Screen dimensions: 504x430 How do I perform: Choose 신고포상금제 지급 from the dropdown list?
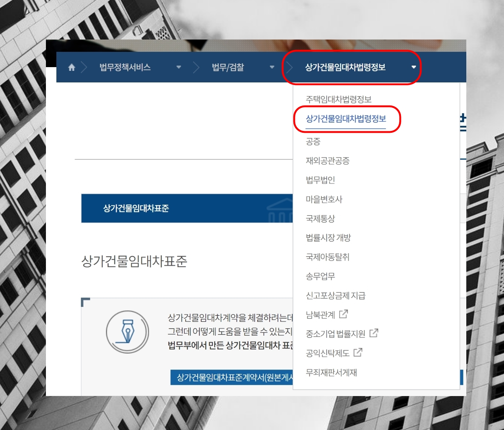coord(336,296)
